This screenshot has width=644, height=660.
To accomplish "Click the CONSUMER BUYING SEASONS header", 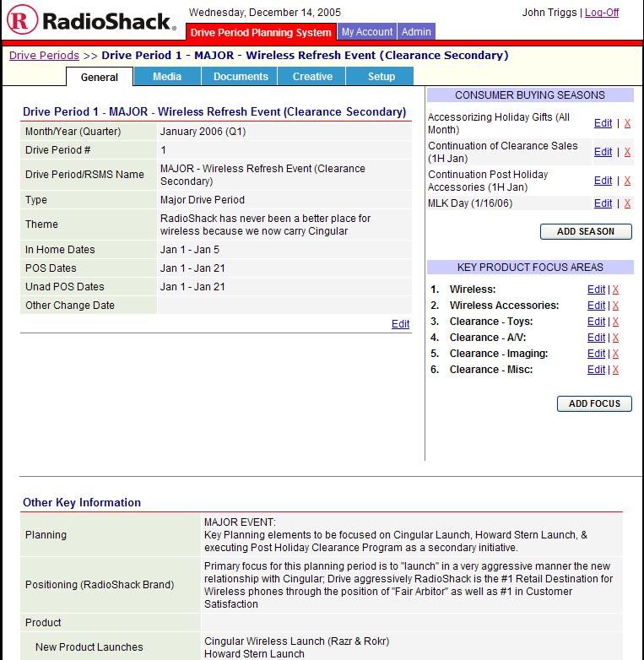I will pos(530,95).
